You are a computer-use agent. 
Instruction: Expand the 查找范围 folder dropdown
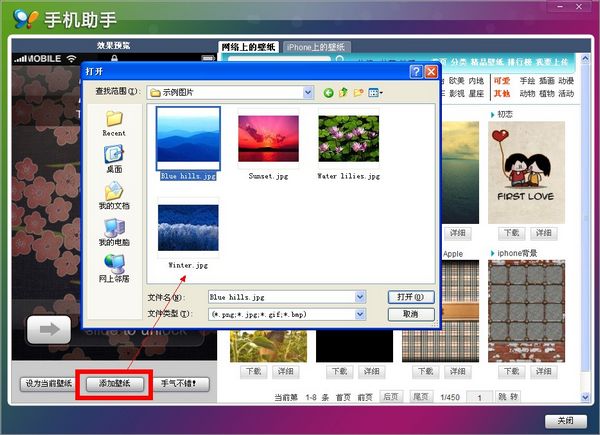[x=308, y=92]
